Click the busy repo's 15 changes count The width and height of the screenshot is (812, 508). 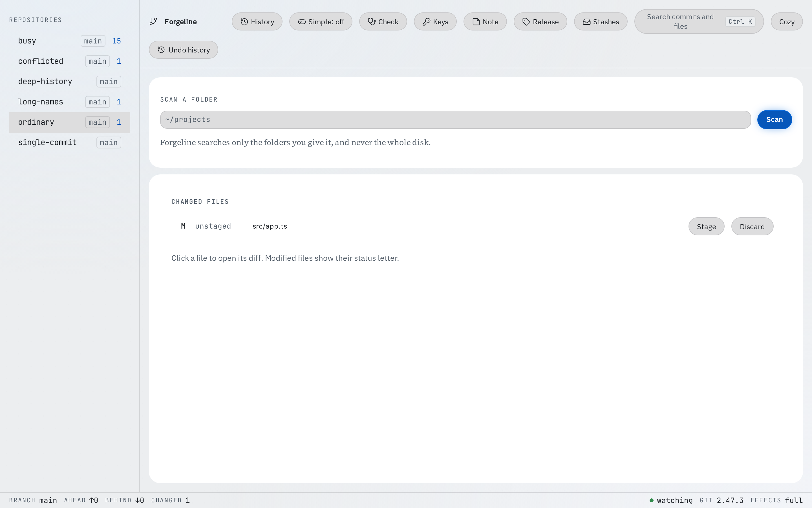tap(116, 41)
